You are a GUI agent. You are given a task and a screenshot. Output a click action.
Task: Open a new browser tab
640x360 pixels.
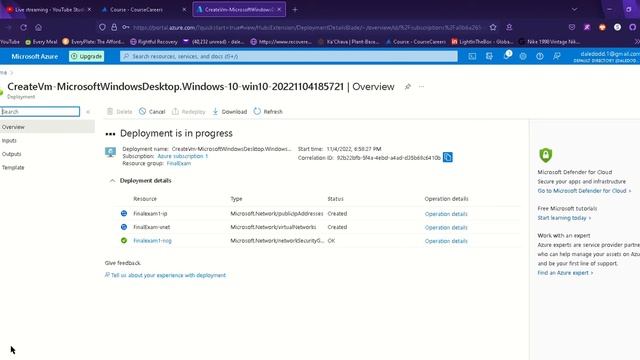tap(295, 9)
